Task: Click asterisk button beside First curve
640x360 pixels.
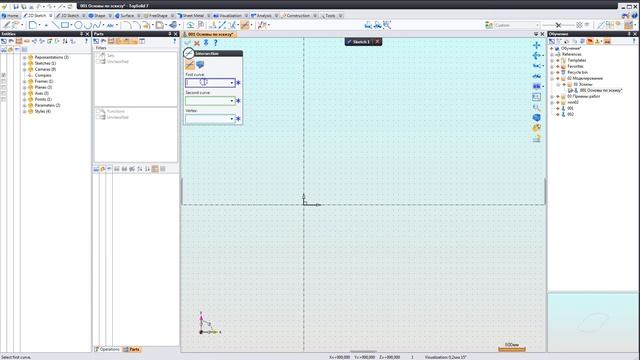Action: point(238,83)
